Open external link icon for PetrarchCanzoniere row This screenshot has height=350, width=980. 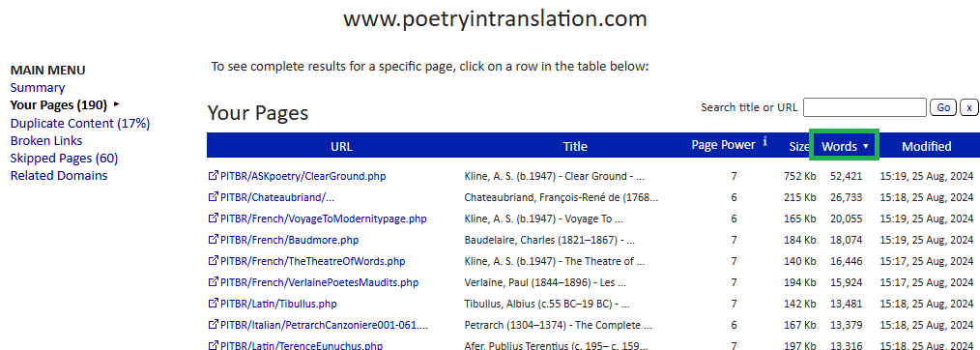[x=214, y=325]
